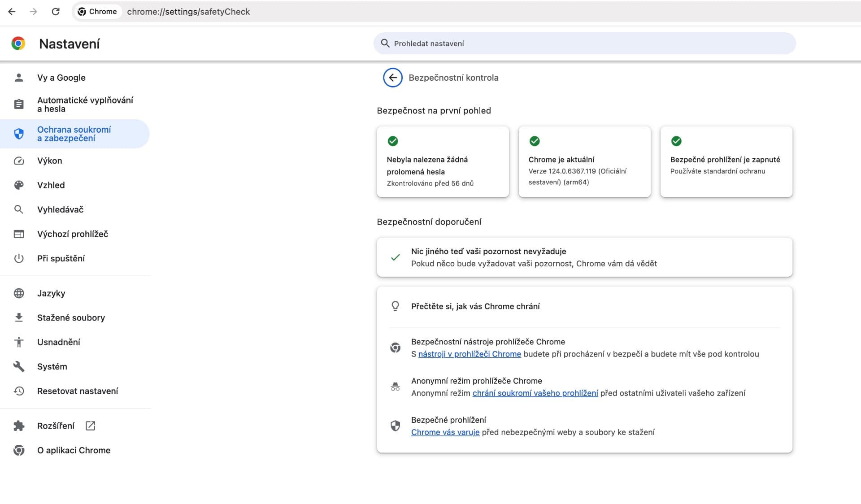Focus the Prohledat nastavení search field
861x504 pixels.
[584, 43]
